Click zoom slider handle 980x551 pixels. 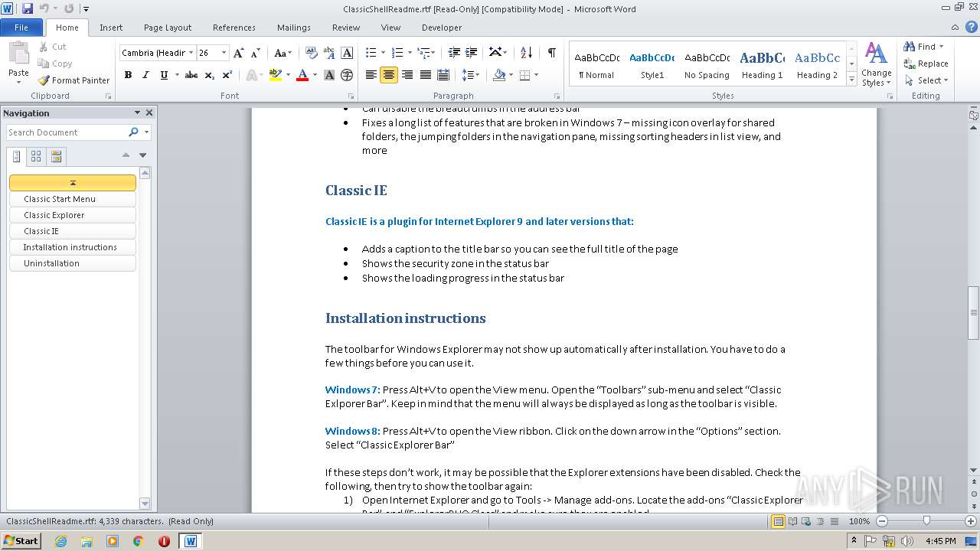(x=926, y=521)
